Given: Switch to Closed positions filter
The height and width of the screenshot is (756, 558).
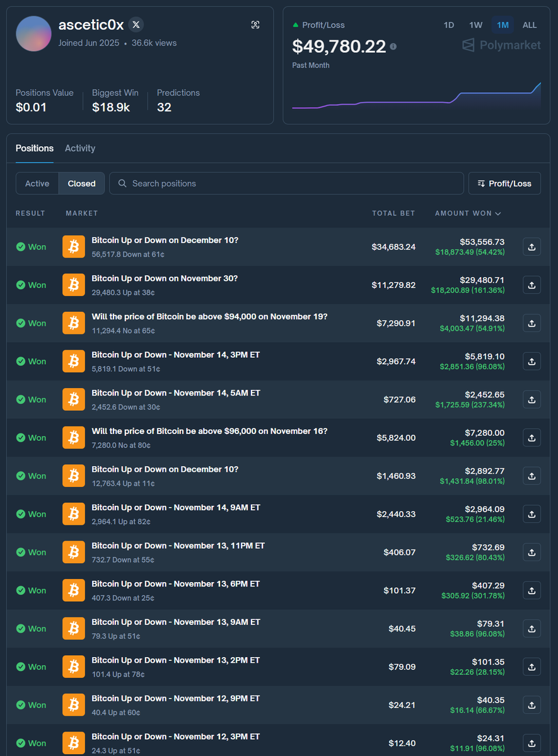Looking at the screenshot, I should [x=82, y=183].
